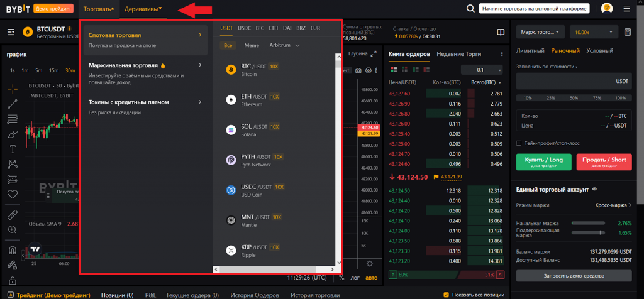
Task: Expand the Arbitrum category dropdown
Action: [x=284, y=45]
